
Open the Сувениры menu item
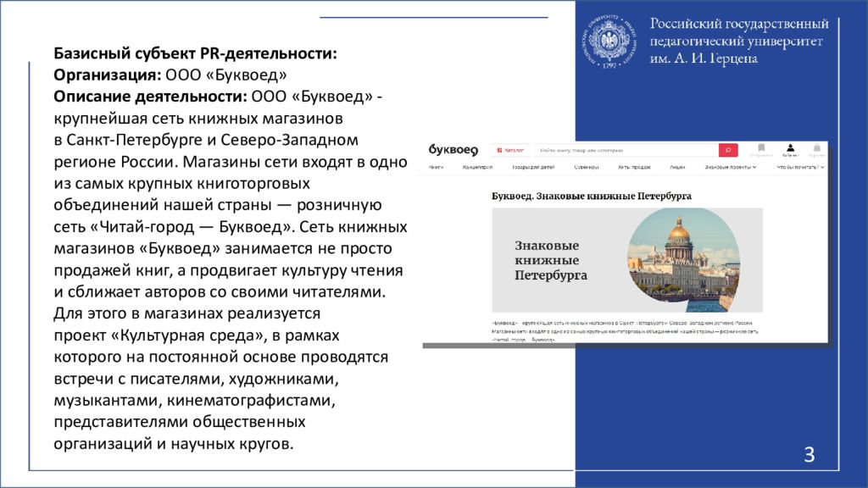587,167
